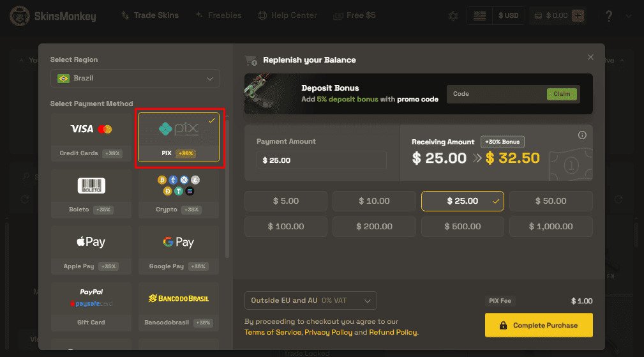Choose the PayPal Gift Card option
This screenshot has height=357, width=644.
tap(91, 298)
